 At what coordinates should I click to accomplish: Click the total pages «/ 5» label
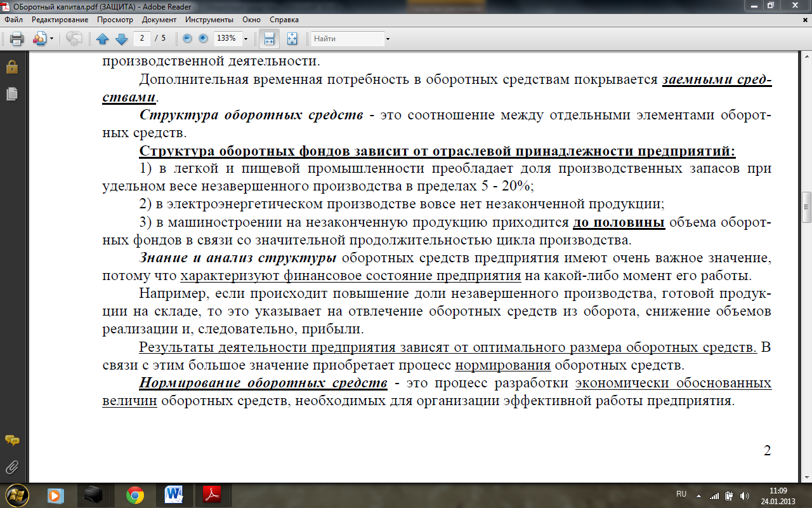tap(160, 38)
